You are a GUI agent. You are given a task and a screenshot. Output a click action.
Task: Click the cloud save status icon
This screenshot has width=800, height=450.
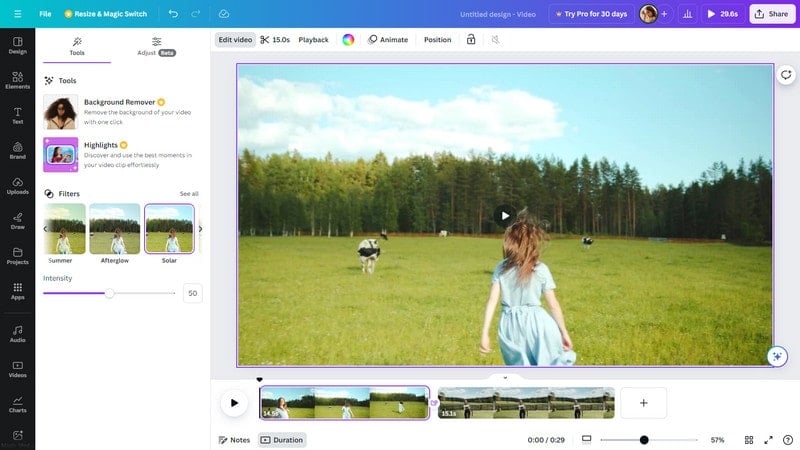pyautogui.click(x=223, y=14)
